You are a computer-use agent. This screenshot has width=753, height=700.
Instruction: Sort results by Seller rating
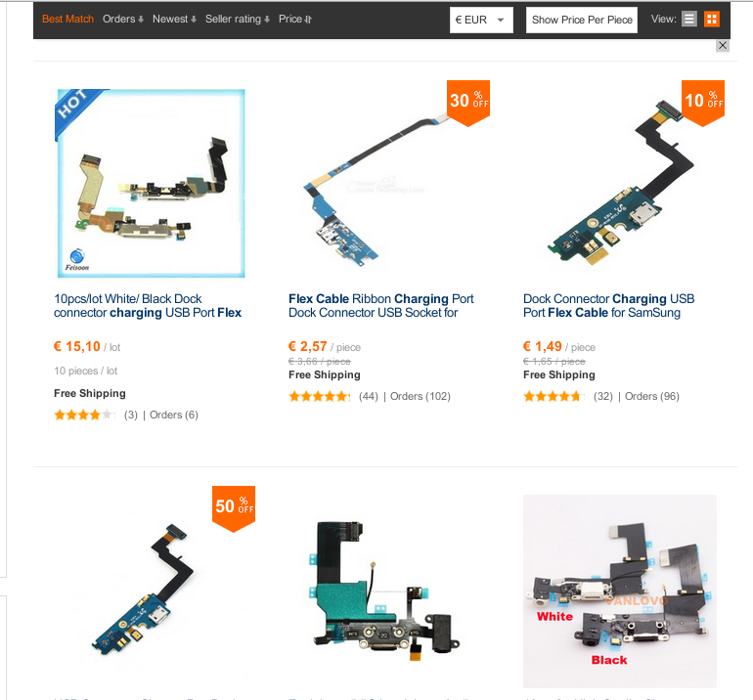[238, 20]
